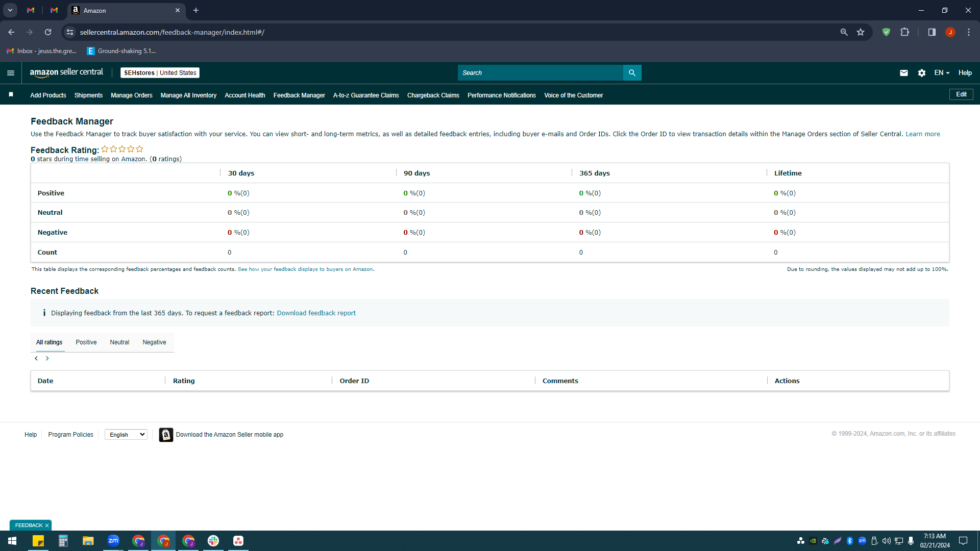Open Calculator from the taskbar

63,541
